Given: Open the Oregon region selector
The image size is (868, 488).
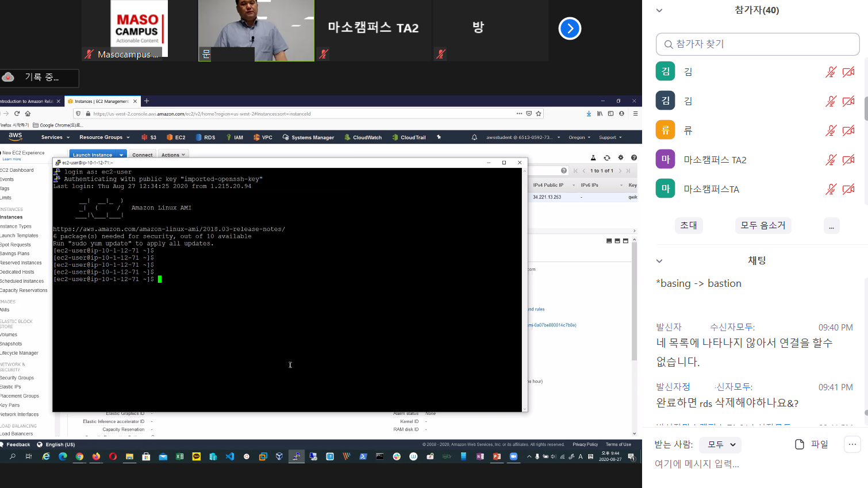Looking at the screenshot, I should [579, 137].
